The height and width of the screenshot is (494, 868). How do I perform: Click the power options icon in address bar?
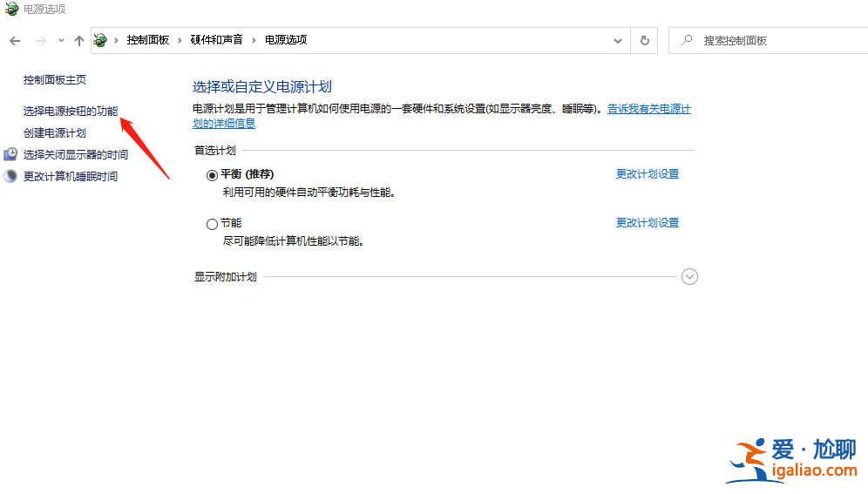100,40
